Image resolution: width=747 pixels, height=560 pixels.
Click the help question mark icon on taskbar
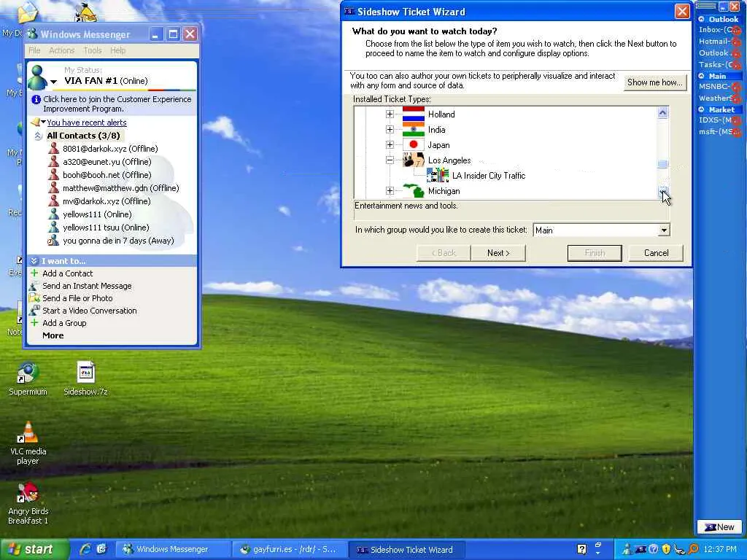[x=581, y=549]
